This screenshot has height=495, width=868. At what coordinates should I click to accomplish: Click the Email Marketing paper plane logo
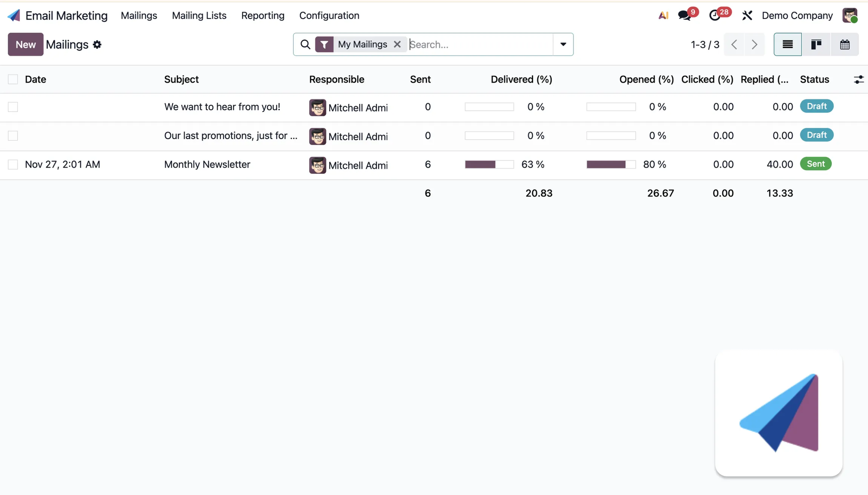point(14,15)
